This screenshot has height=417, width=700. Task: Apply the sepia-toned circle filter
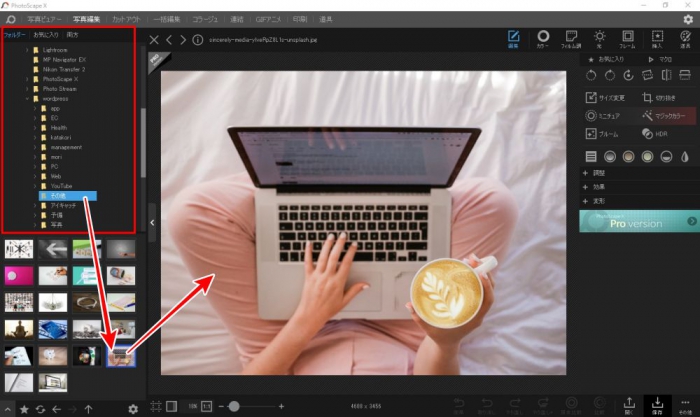tap(629, 156)
